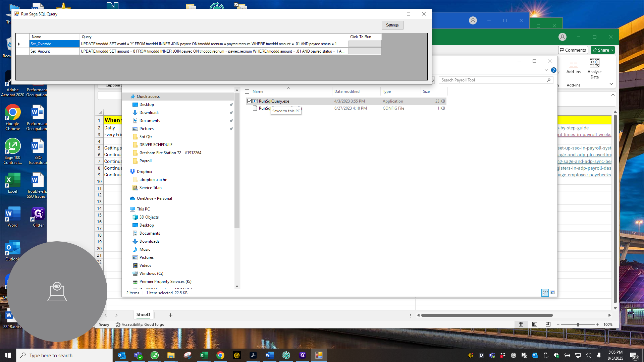Click the search magnifier icon in Explorer

coord(548,80)
